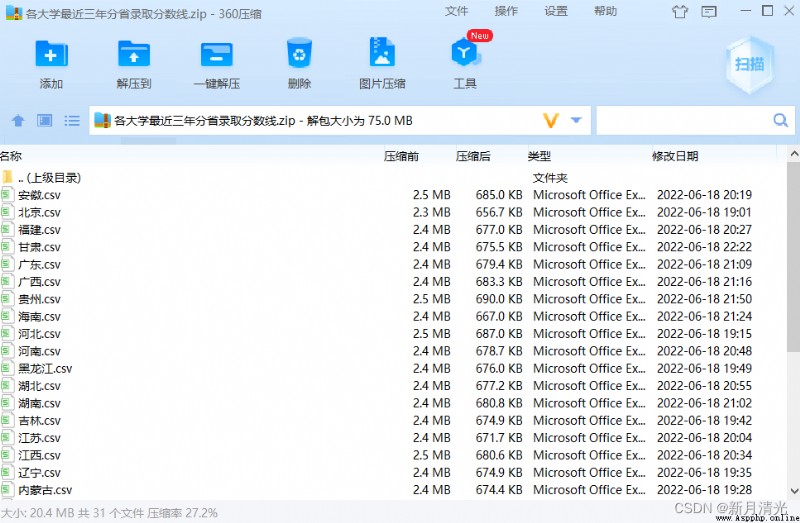800x523 pixels.
Task: Select file 湖南.csv
Action: coord(393,403)
